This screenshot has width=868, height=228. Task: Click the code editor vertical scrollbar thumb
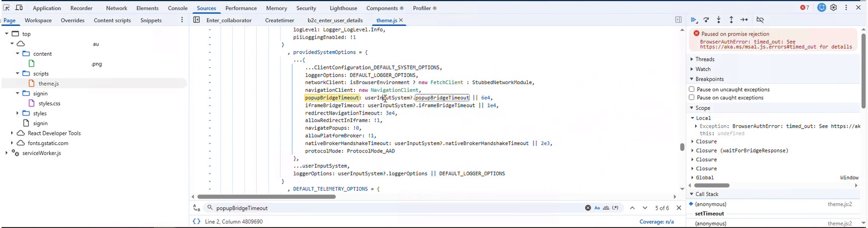point(682,147)
